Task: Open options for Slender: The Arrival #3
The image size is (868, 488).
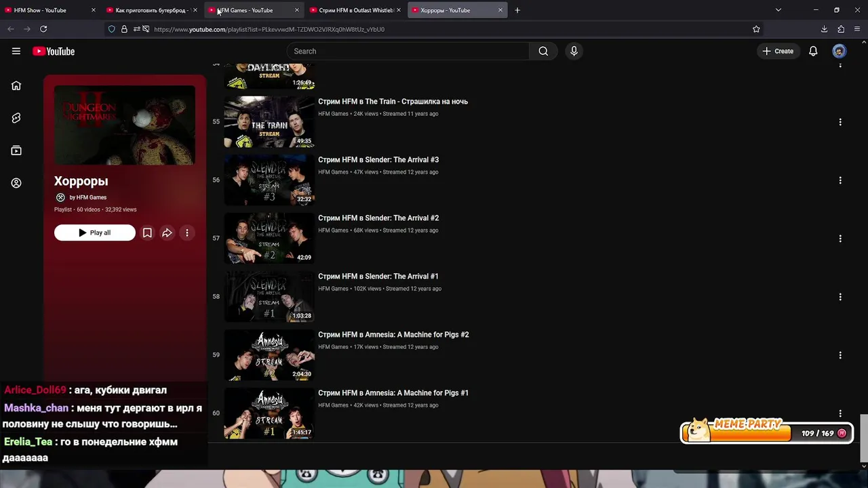Action: pyautogui.click(x=840, y=180)
